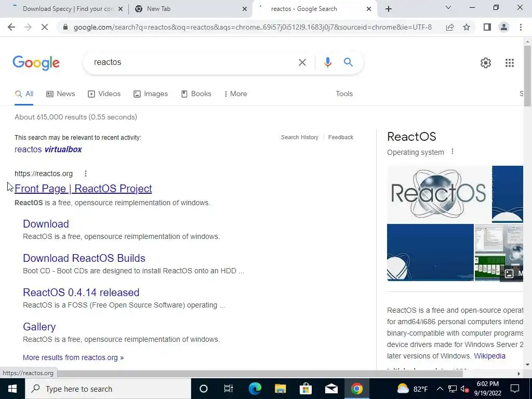This screenshot has height=399, width=532.
Task: Start voice search with microphone
Action: click(327, 62)
